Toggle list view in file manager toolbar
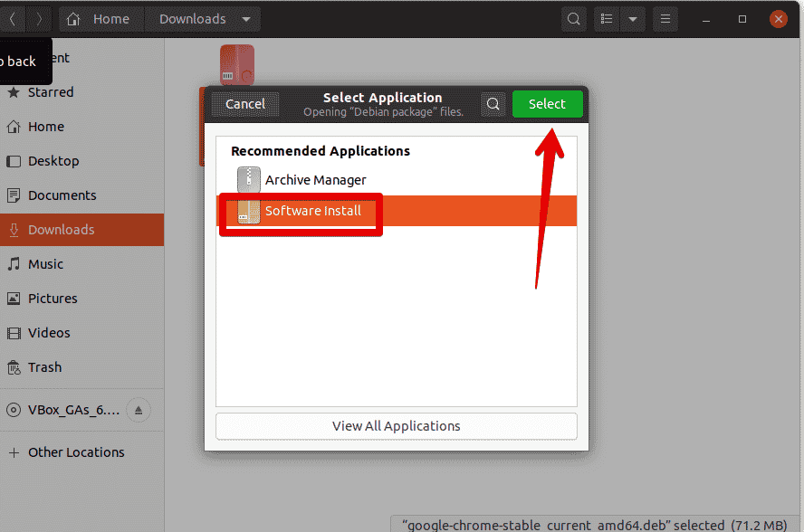Image resolution: width=804 pixels, height=532 pixels. [608, 19]
